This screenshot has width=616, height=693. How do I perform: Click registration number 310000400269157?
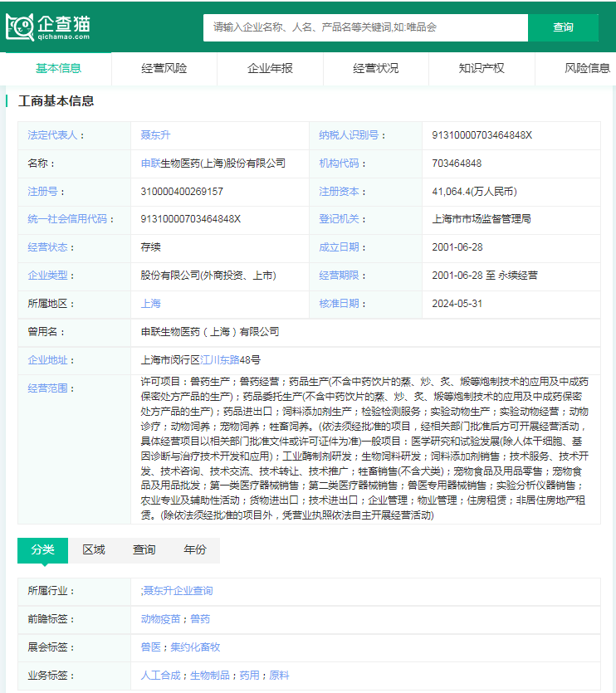coord(182,192)
